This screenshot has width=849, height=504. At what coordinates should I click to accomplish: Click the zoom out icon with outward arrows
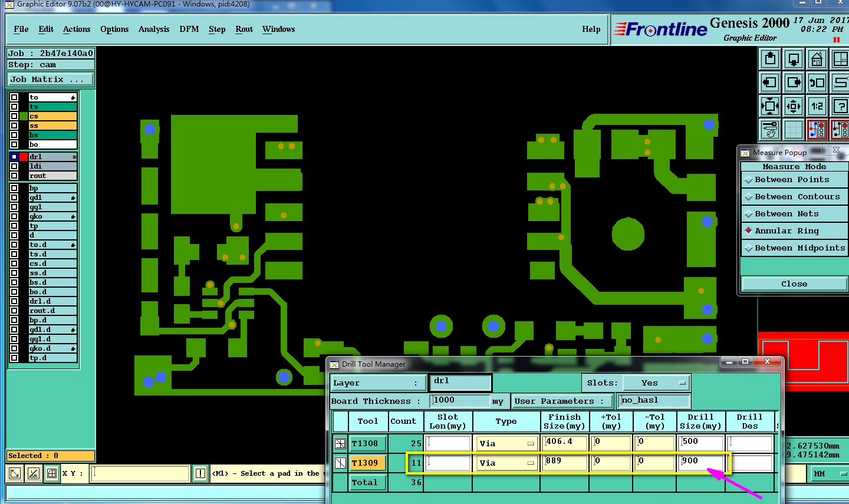(x=794, y=106)
